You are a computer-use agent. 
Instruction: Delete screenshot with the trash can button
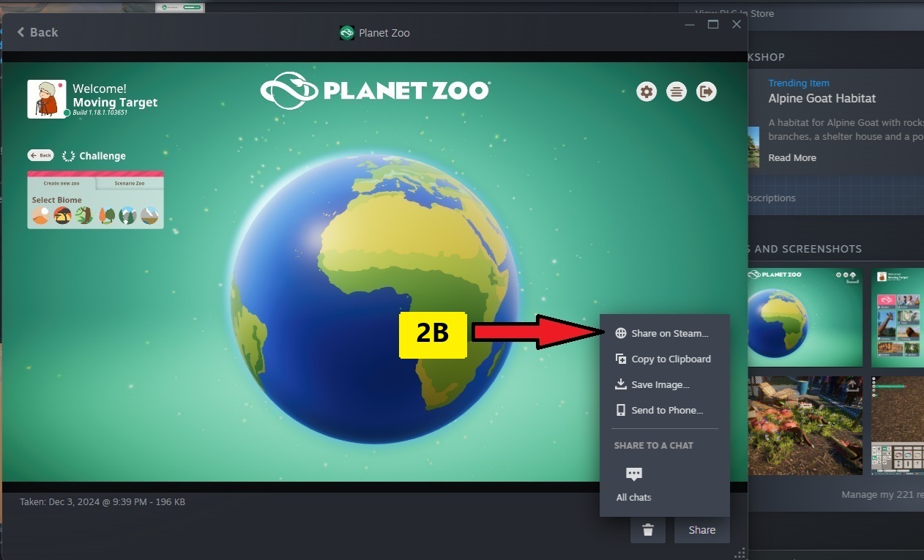(648, 530)
